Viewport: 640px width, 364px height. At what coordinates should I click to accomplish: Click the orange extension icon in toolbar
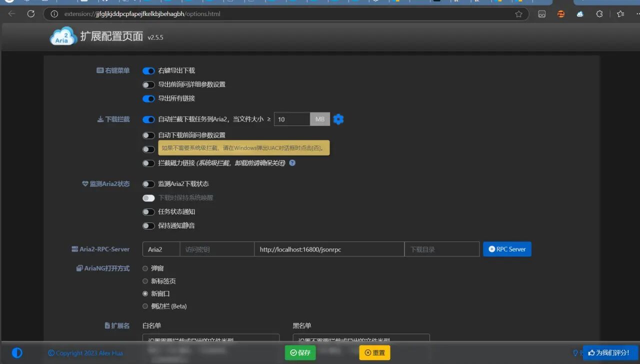pos(561,14)
